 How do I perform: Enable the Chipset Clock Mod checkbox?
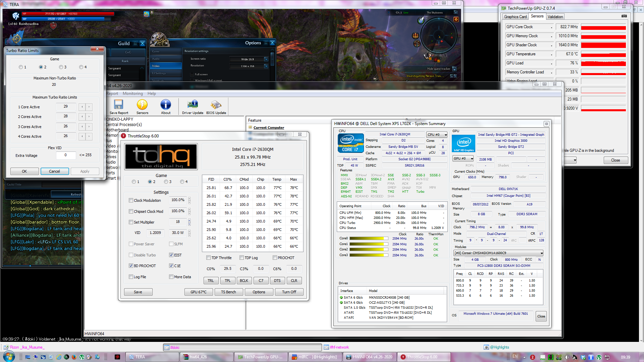131,212
